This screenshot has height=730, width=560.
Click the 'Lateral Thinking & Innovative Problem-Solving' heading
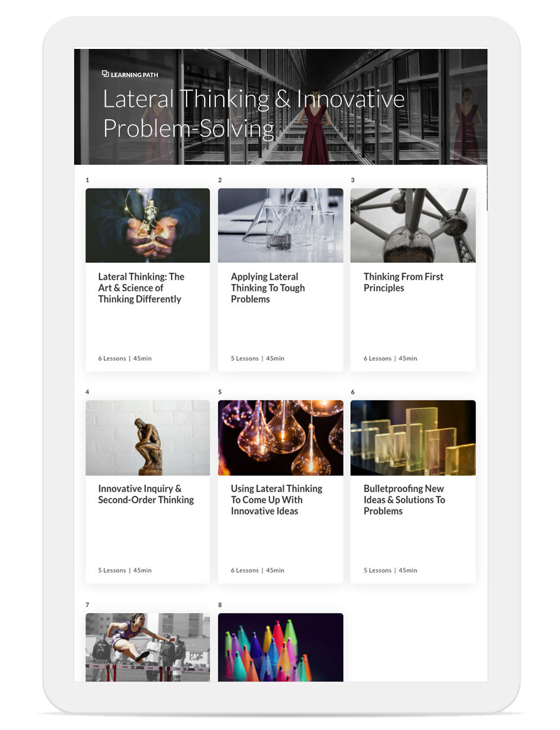pyautogui.click(x=253, y=114)
